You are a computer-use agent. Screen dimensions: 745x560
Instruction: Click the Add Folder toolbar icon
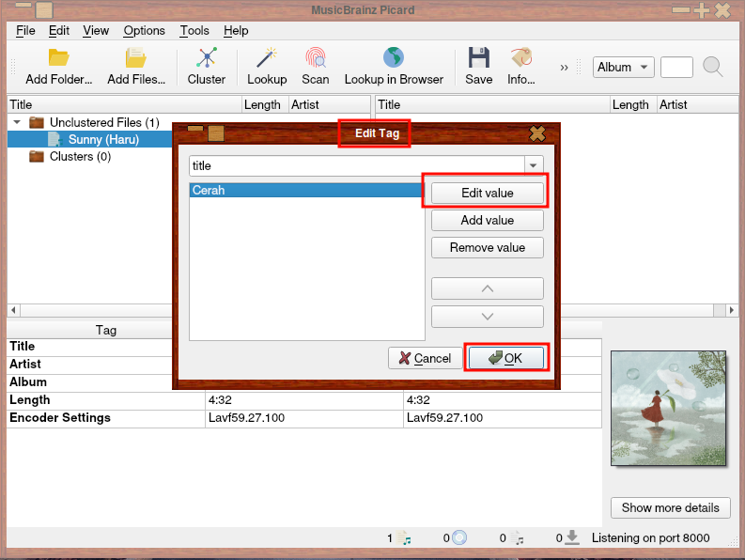pos(59,59)
